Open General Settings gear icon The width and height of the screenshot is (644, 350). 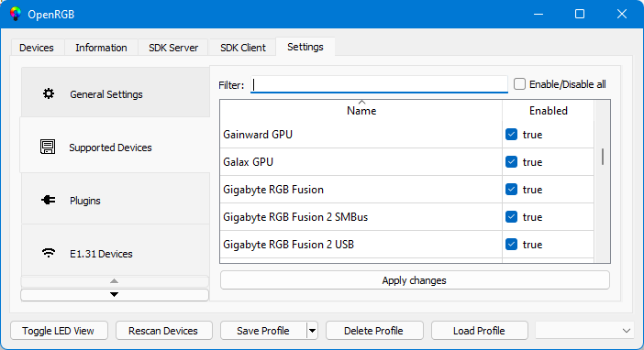[49, 94]
